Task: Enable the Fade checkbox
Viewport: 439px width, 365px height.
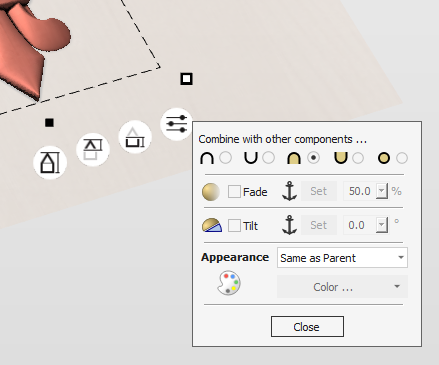Action: coord(234,192)
